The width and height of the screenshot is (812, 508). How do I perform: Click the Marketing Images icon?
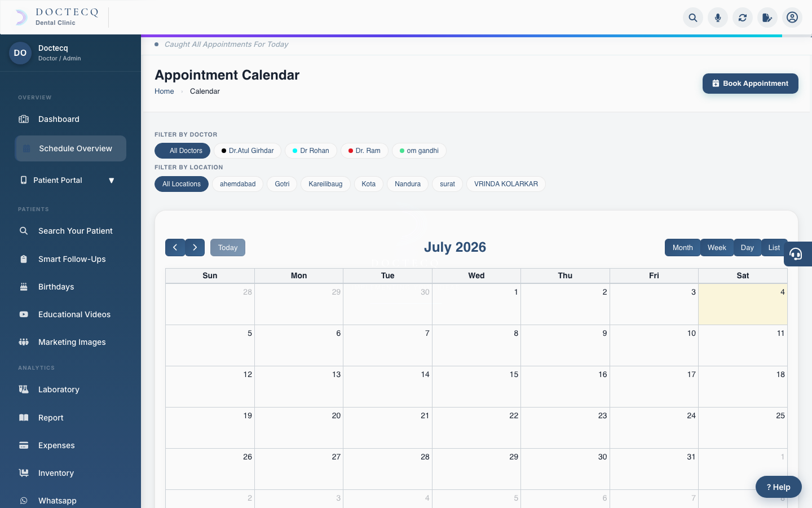pyautogui.click(x=24, y=342)
